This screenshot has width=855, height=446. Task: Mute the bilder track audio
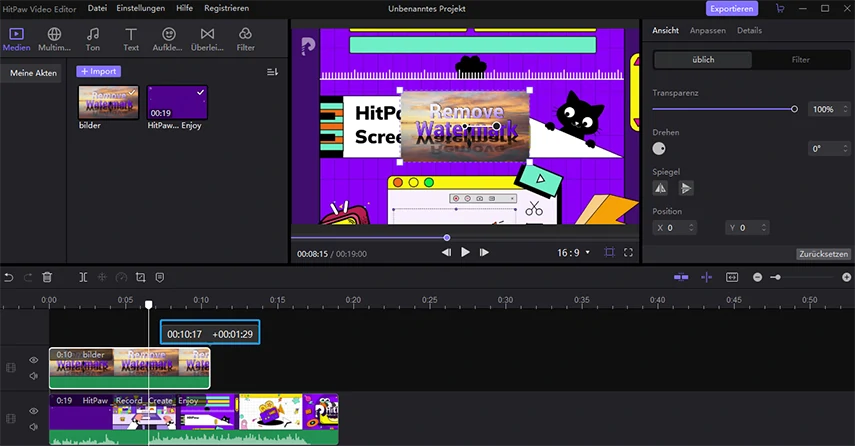(x=34, y=376)
